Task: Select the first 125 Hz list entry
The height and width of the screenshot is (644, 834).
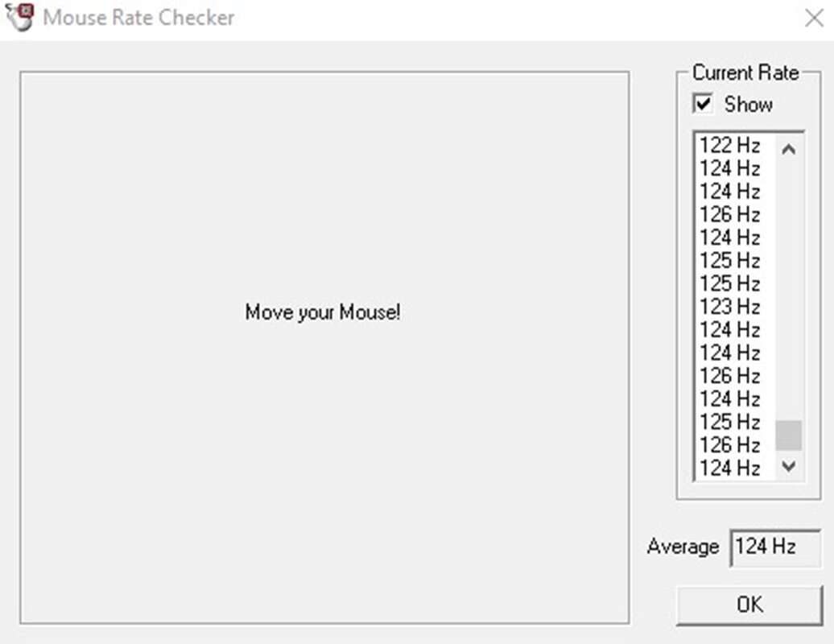Action: (x=729, y=261)
